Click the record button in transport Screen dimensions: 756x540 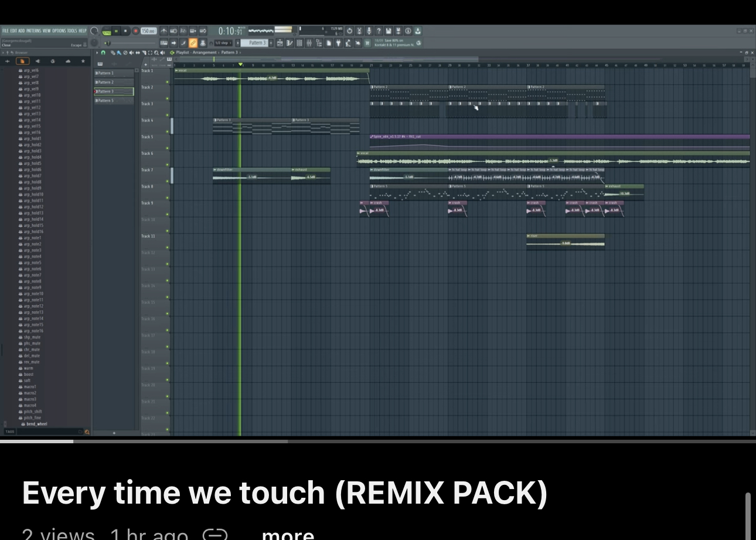click(x=135, y=31)
